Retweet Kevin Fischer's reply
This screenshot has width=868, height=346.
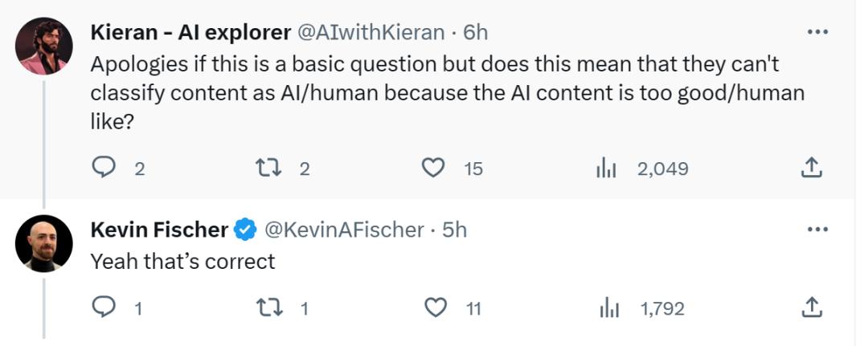point(266,307)
